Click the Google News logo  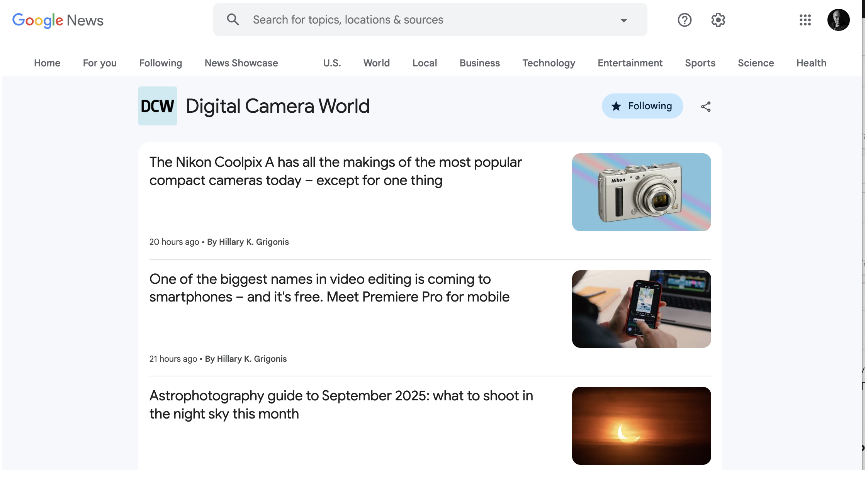(58, 20)
